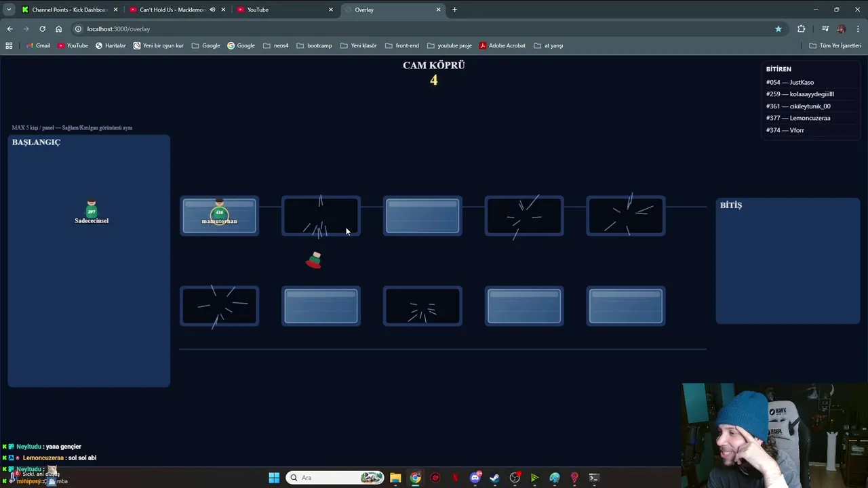Open the front-end bookmarks folder
This screenshot has width=868, height=488.
[401, 45]
